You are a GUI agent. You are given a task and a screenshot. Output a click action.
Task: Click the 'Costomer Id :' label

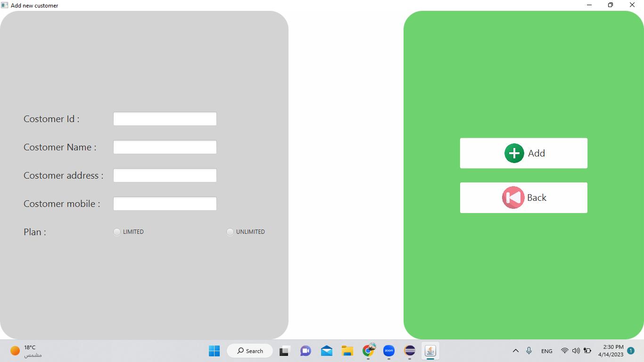coord(51,119)
